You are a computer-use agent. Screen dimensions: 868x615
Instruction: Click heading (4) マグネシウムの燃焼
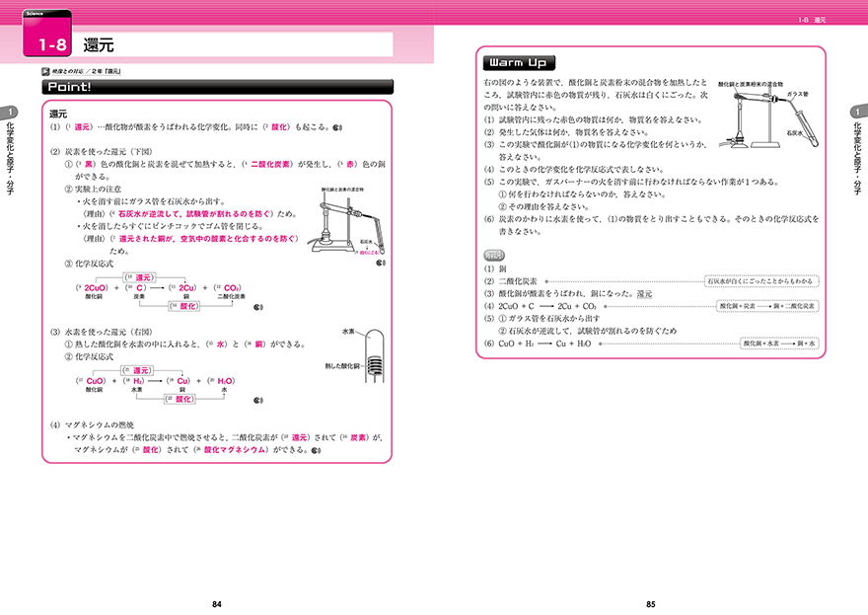tap(92, 424)
